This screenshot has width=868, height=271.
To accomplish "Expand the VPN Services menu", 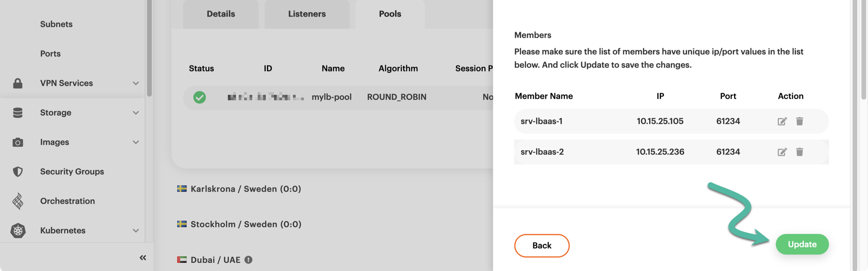I will (x=136, y=83).
